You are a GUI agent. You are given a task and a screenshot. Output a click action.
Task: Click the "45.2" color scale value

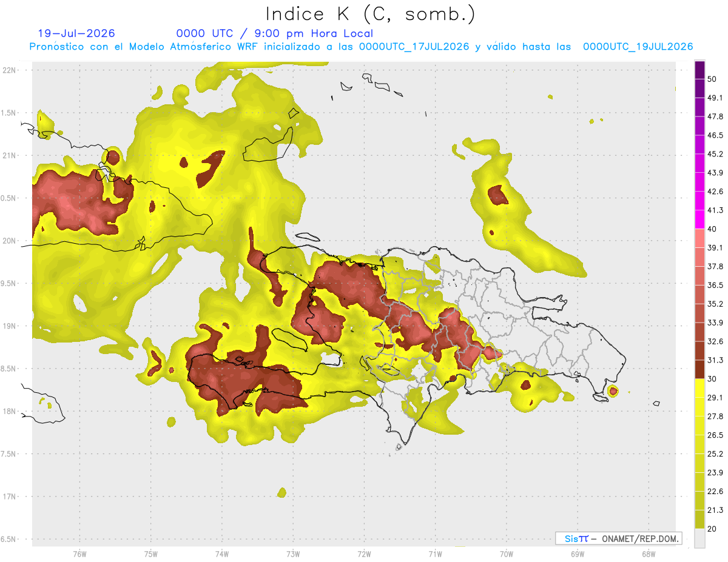coord(715,154)
